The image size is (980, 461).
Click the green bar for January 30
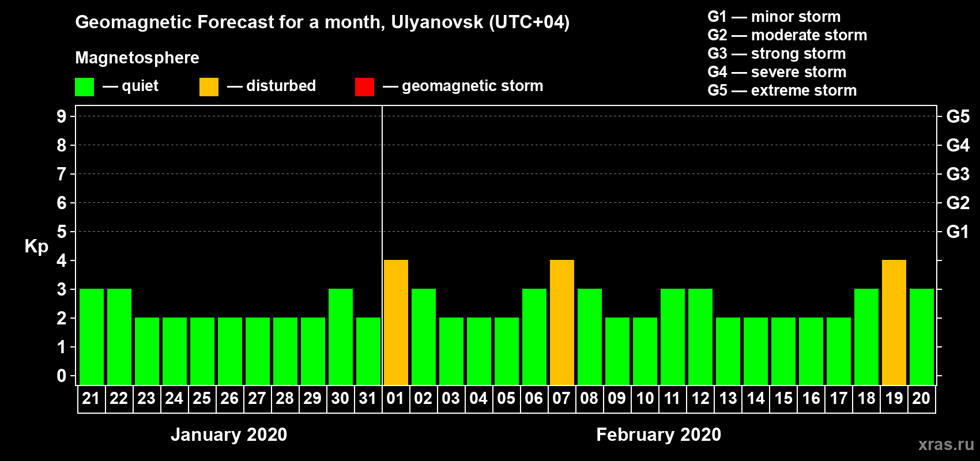(x=341, y=337)
